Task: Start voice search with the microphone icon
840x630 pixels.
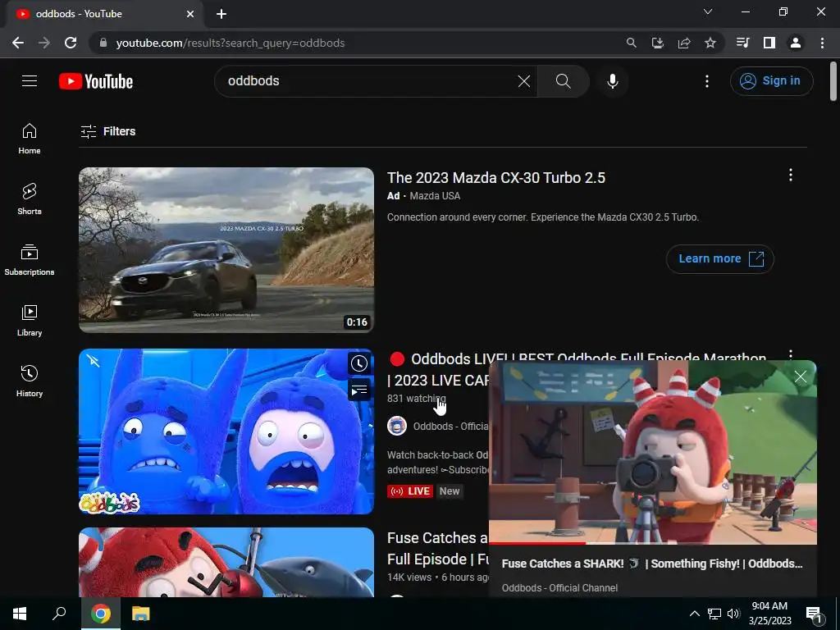Action: click(x=612, y=81)
